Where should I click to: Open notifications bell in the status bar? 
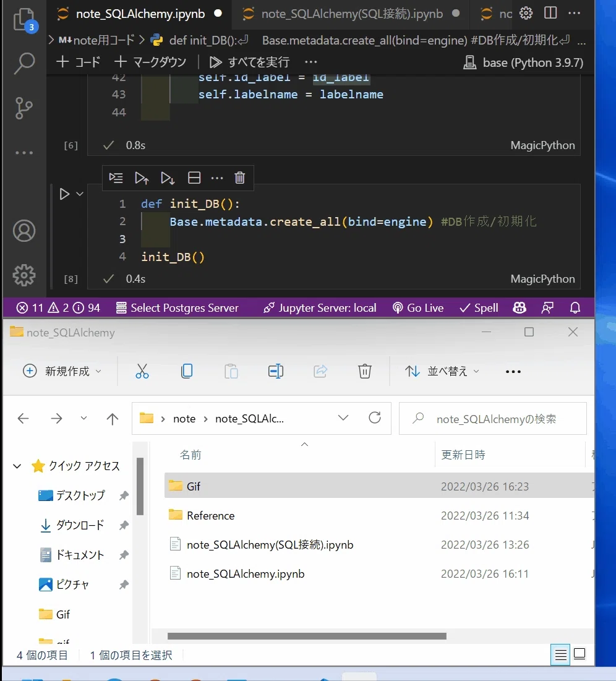[575, 308]
